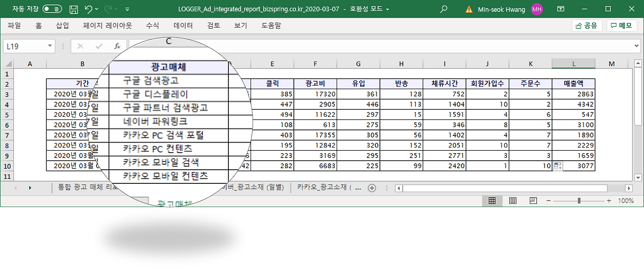Click the search magnifier icon
The image size is (644, 274).
tap(444, 9)
